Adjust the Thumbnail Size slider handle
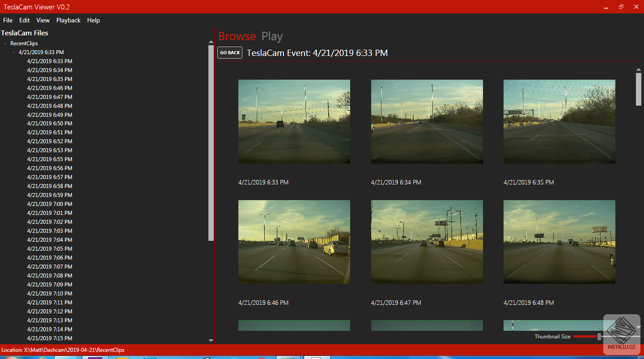644x359 pixels. tap(599, 336)
